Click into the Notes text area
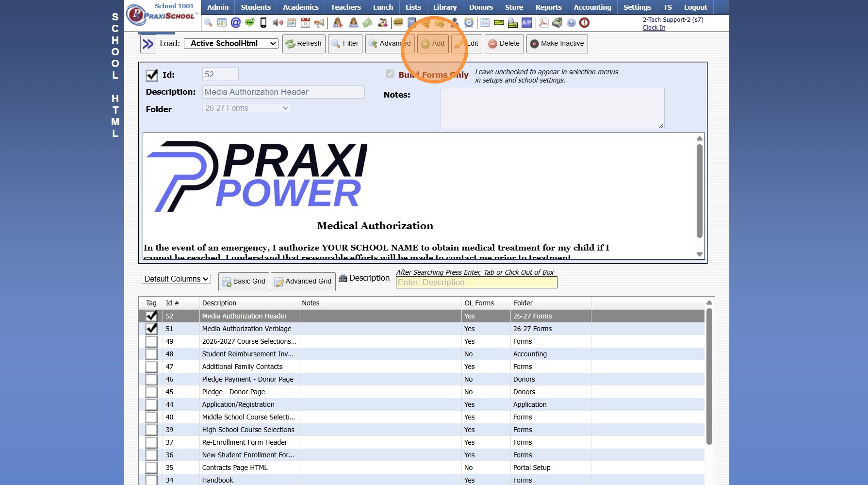 552,109
